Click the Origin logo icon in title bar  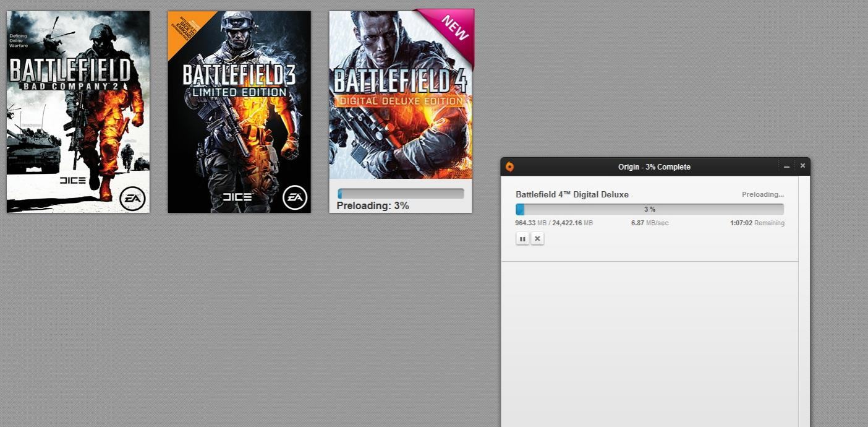point(509,166)
